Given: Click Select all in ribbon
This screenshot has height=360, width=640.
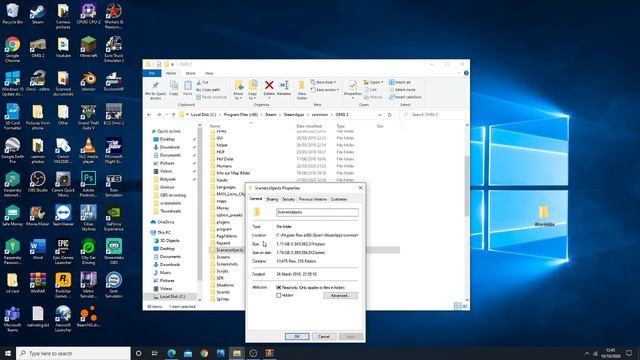Looking at the screenshot, I should point(400,82).
